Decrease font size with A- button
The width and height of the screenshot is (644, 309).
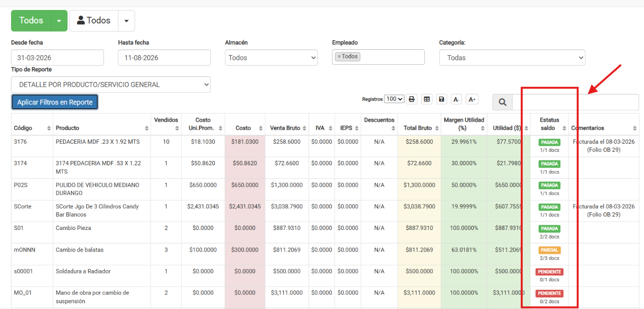(457, 99)
